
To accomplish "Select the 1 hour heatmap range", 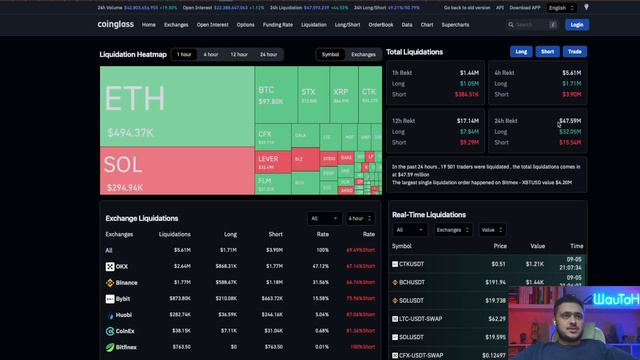I will (184, 54).
